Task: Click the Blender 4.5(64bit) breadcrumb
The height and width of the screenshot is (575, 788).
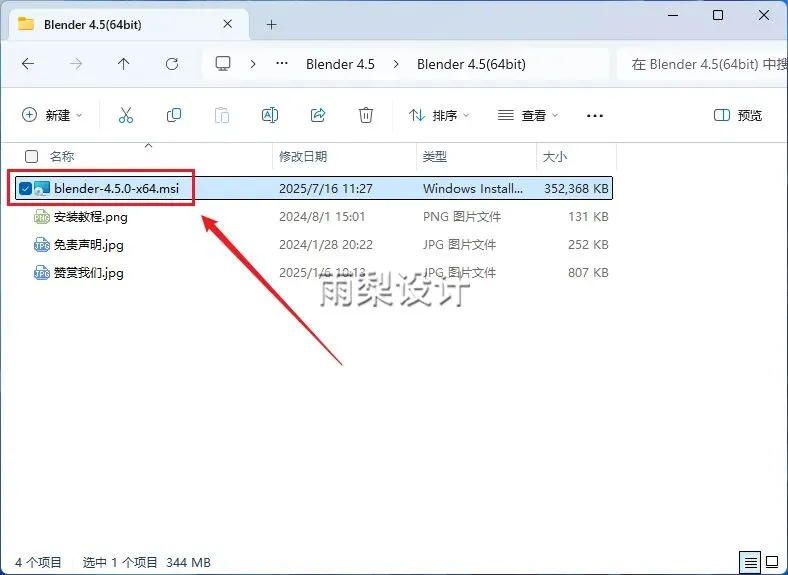Action: click(x=471, y=64)
